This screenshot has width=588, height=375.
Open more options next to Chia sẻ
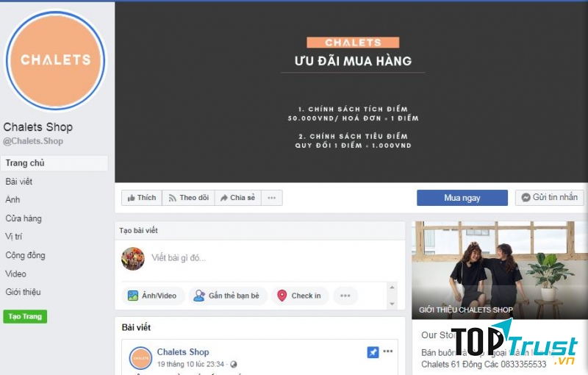tap(272, 198)
